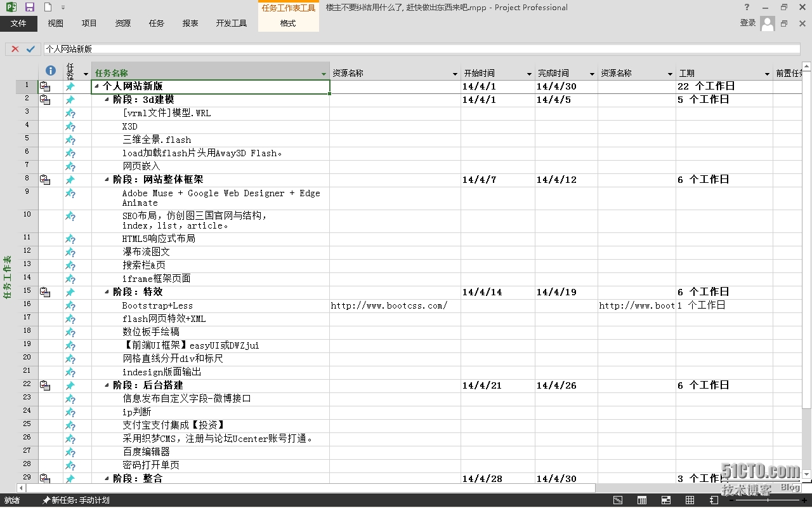
Task: Select the task name HTML5响应式布局
Action: 159,239
